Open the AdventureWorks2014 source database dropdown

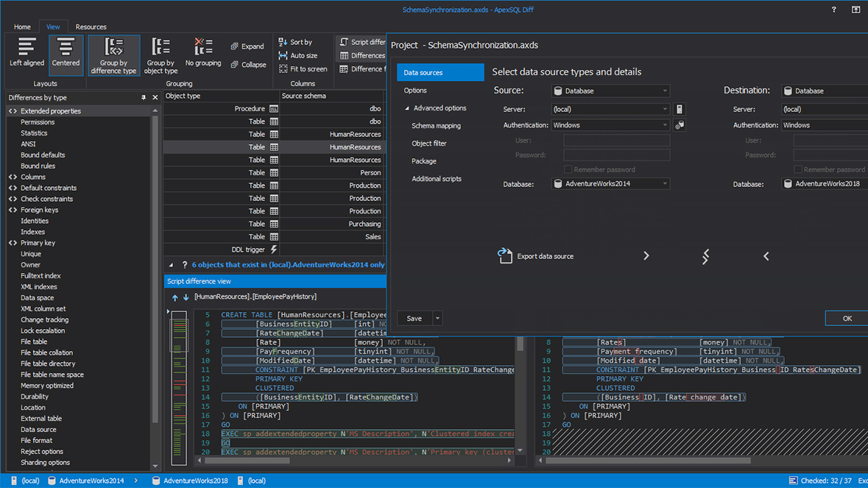click(666, 185)
